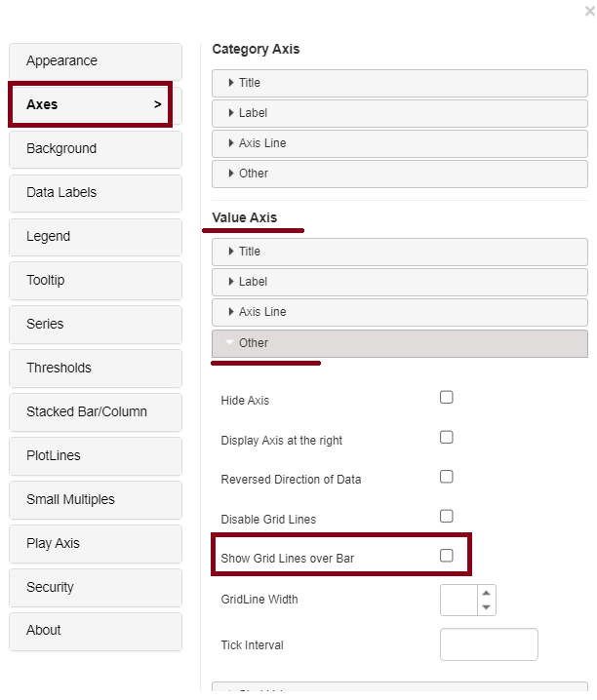Collapse Value Axis Other section
The height and width of the screenshot is (700, 597).
[399, 343]
